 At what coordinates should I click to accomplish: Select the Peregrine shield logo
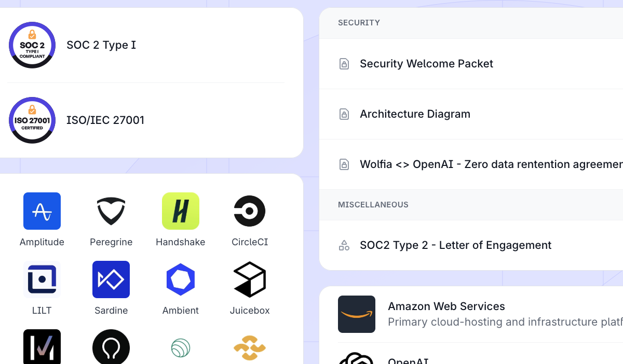click(111, 211)
